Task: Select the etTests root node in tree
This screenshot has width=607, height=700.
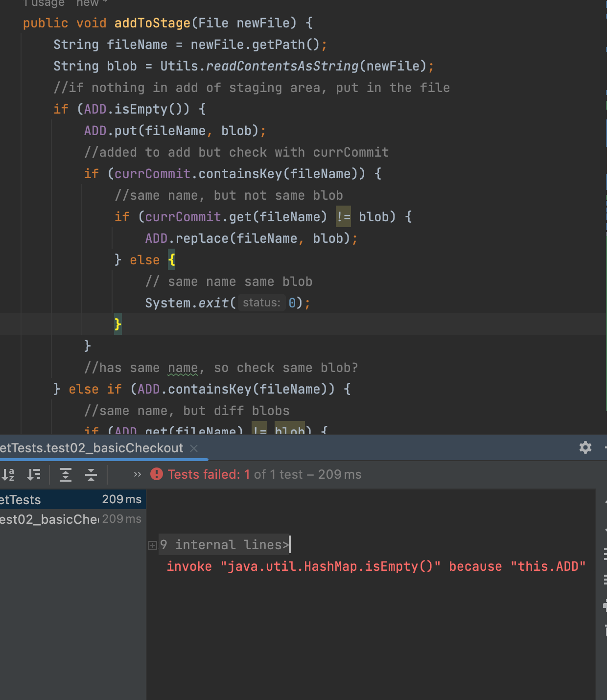Action: click(x=21, y=500)
